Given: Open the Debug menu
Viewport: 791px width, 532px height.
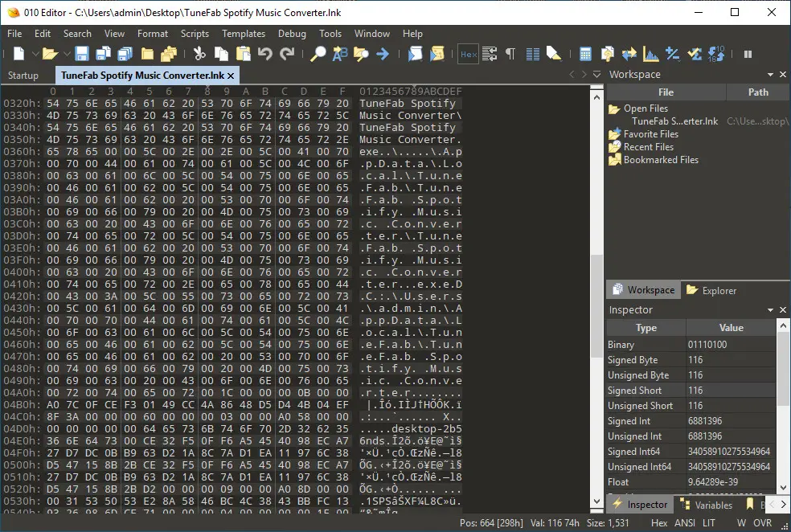Looking at the screenshot, I should pos(292,34).
